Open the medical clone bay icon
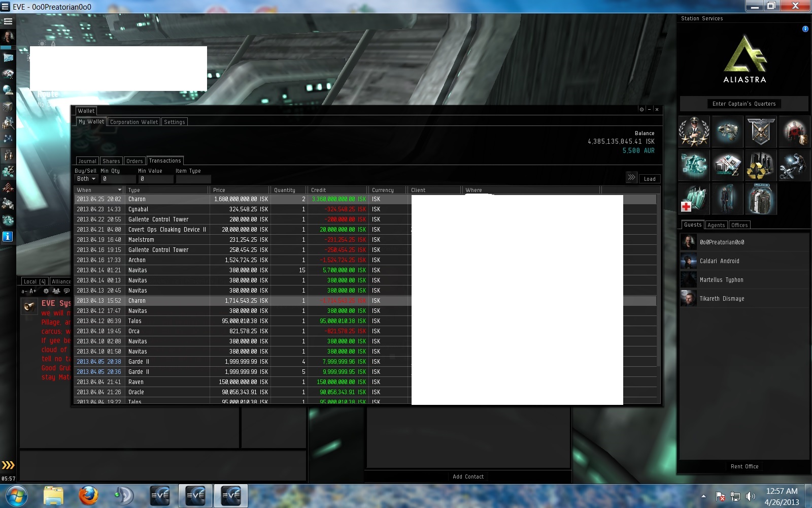Viewport: 812px width, 508px height. [x=694, y=199]
